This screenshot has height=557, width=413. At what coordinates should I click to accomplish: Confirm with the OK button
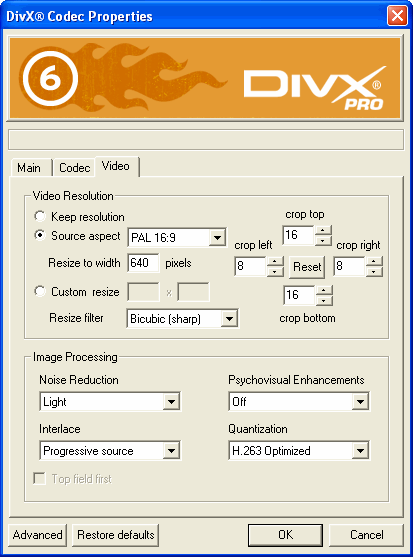(286, 535)
